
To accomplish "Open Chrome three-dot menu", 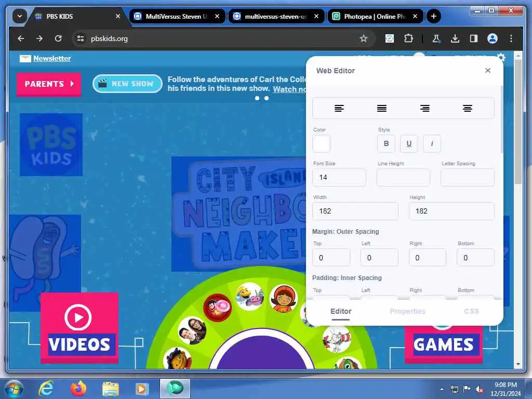I will [511, 38].
